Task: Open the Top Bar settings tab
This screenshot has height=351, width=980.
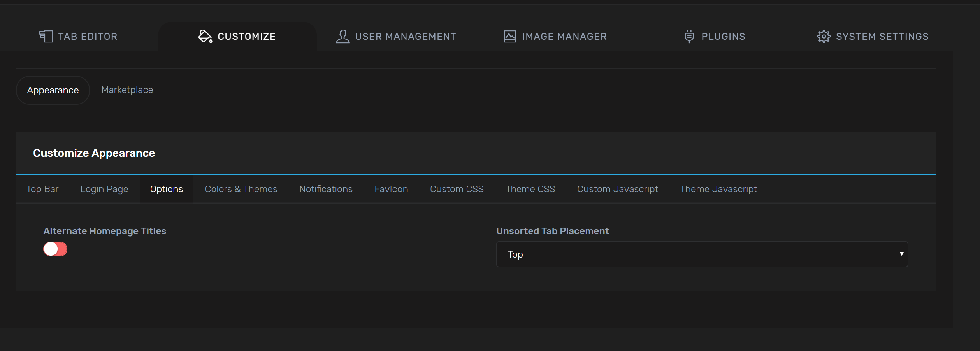Action: click(x=42, y=189)
